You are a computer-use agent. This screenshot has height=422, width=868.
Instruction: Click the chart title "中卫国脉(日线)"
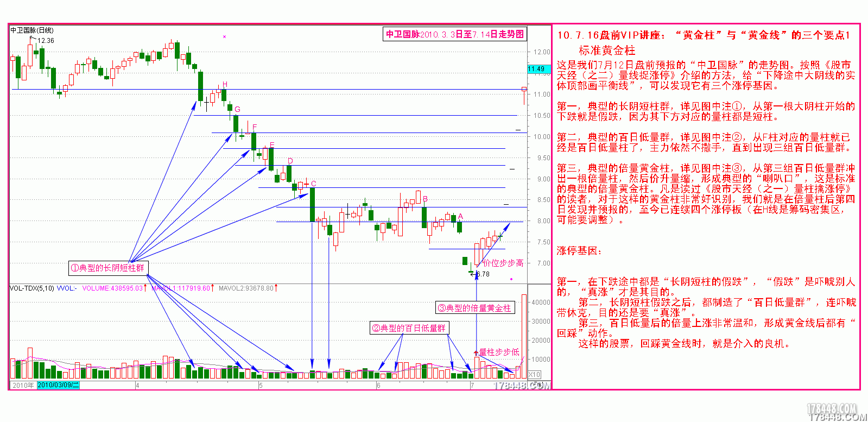(32, 30)
